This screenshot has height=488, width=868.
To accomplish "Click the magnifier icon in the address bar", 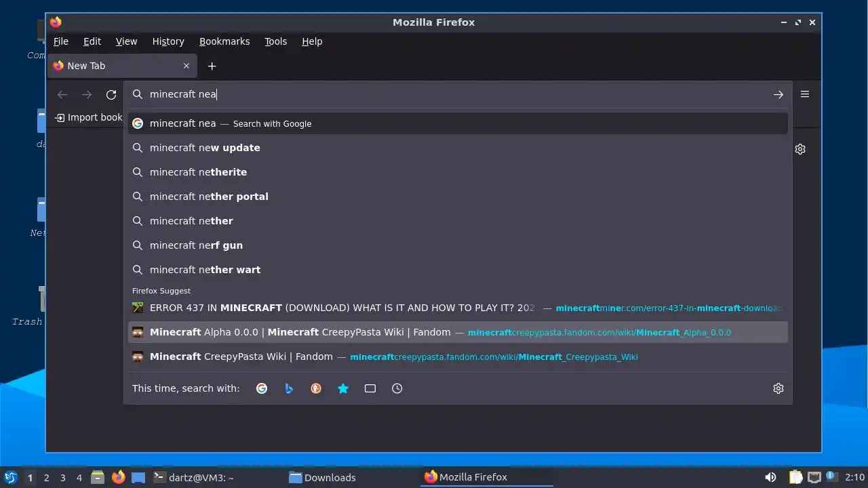I will [138, 94].
